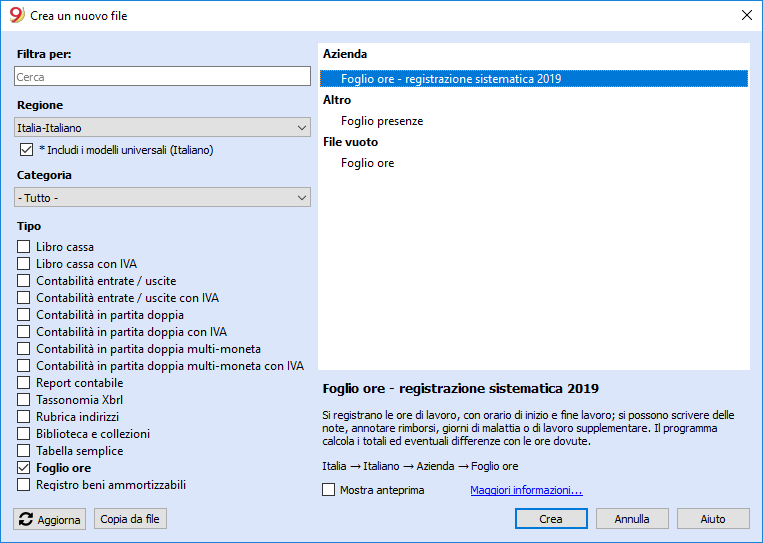Click the Banana app icon in title bar
Viewport: 763px width, 543px height.
point(16,16)
